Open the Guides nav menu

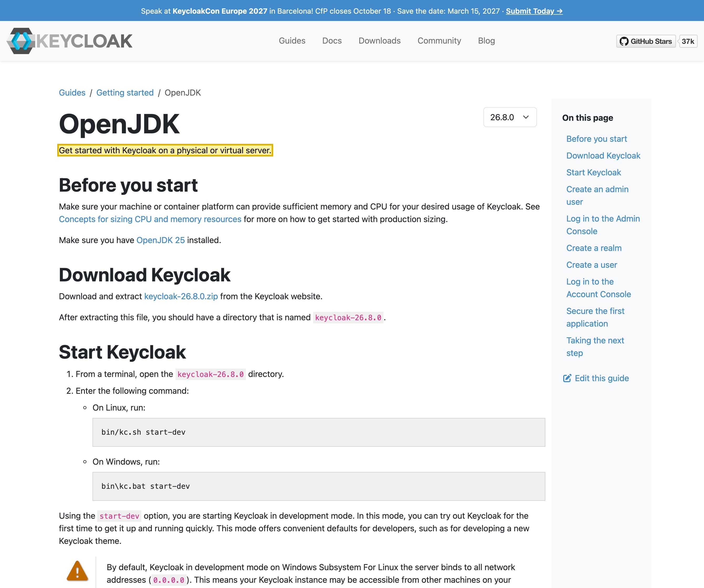(292, 41)
